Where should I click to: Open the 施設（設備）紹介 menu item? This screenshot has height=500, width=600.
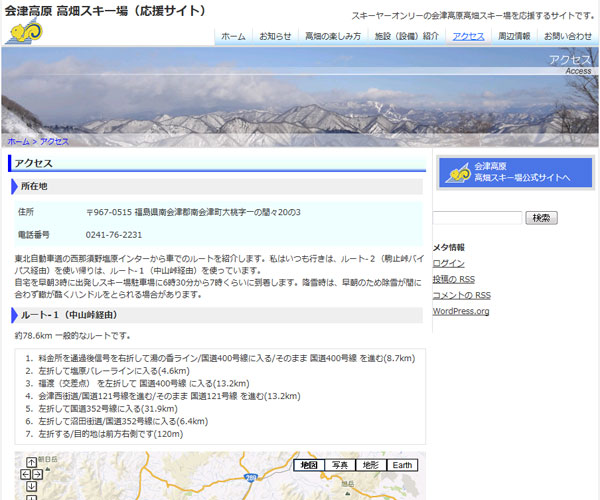coord(407,36)
